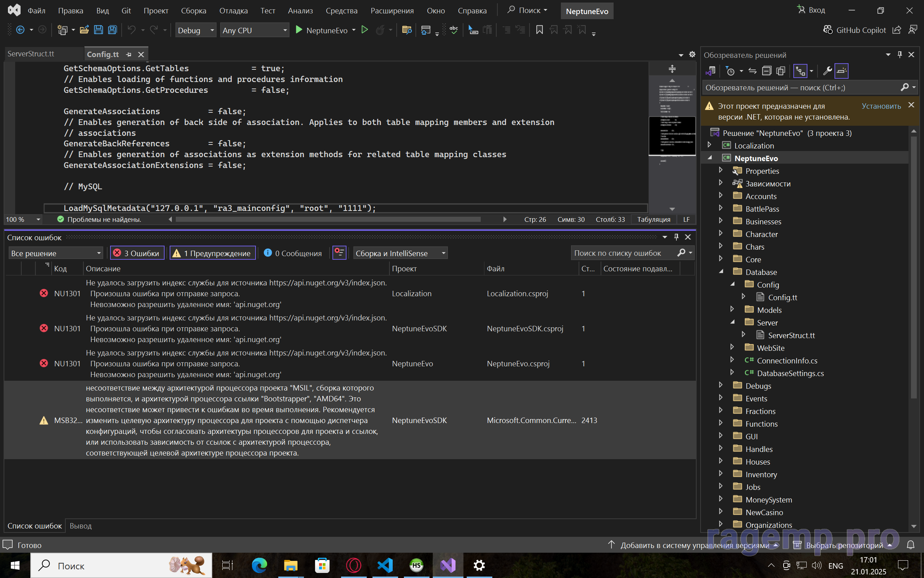924x578 pixels.
Task: Sort error list by Описание column header
Action: [236, 268]
